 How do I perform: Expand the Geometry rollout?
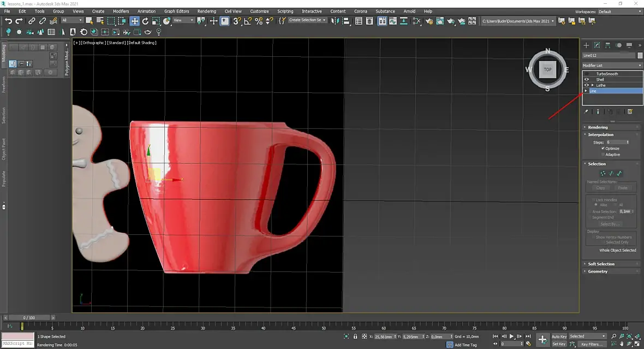[598, 271]
